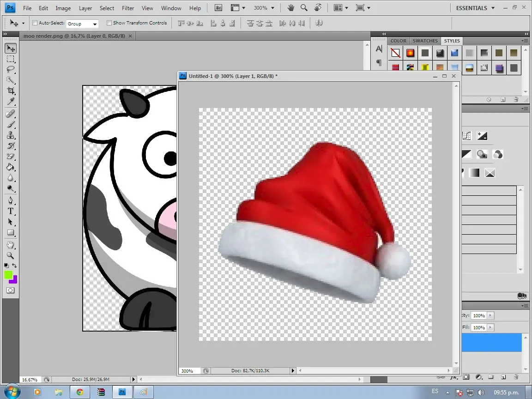Image resolution: width=532 pixels, height=399 pixels.
Task: Select the Lasso tool
Action: pos(11,70)
